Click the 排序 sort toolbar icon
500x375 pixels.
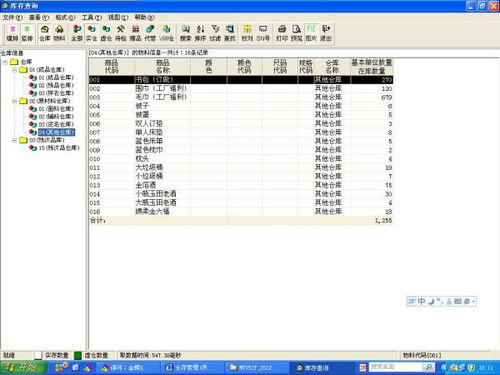tap(200, 33)
